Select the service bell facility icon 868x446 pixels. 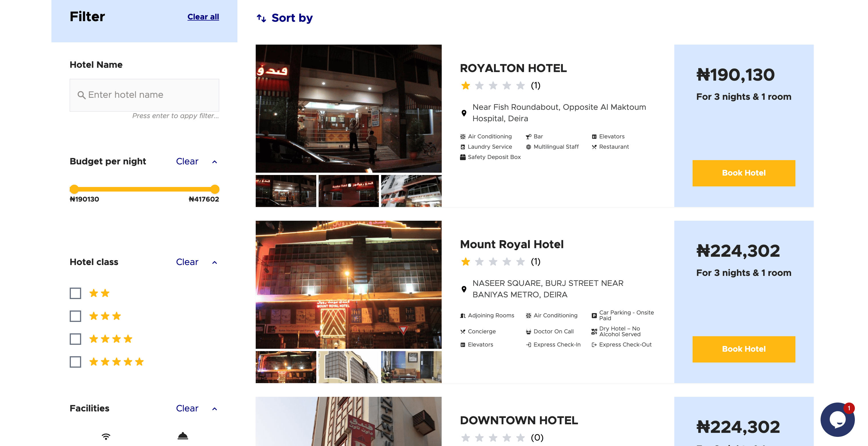183,436
